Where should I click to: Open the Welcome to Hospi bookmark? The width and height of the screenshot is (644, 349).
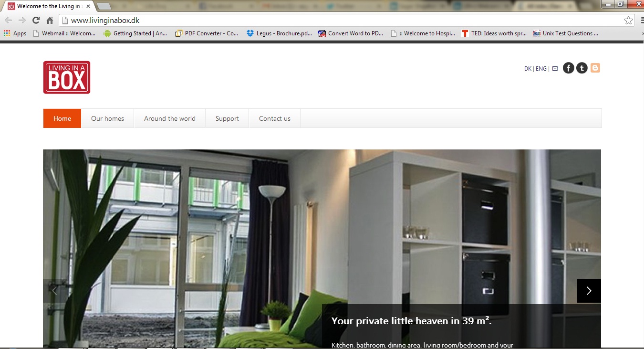[423, 33]
